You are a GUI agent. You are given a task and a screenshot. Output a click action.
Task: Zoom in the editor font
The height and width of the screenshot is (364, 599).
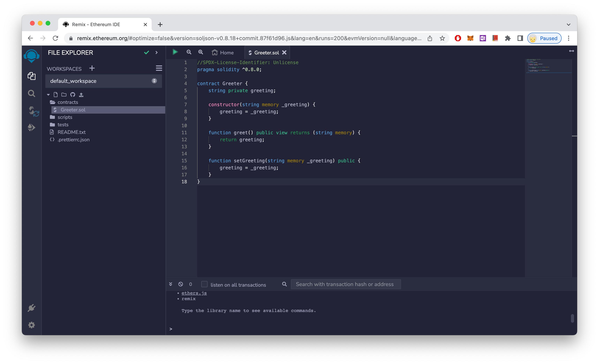pos(201,52)
